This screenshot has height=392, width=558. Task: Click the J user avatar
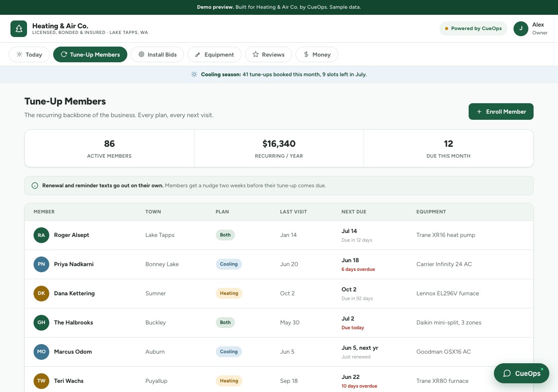[x=521, y=28]
